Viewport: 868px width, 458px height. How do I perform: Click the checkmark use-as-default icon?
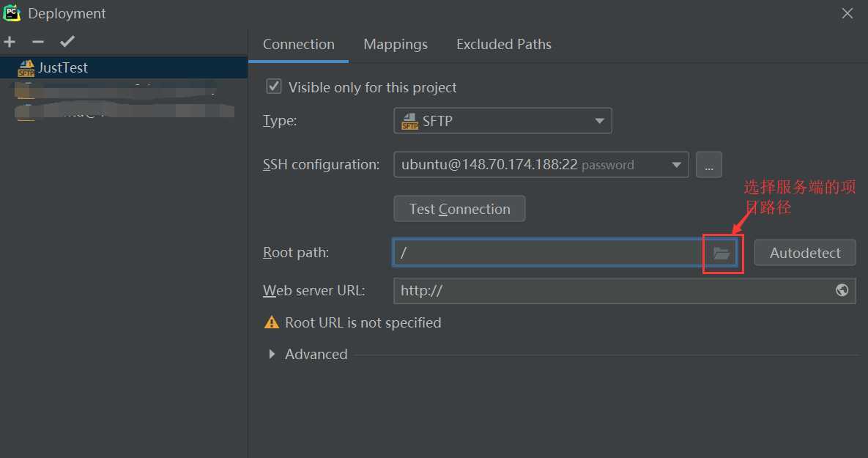click(67, 42)
